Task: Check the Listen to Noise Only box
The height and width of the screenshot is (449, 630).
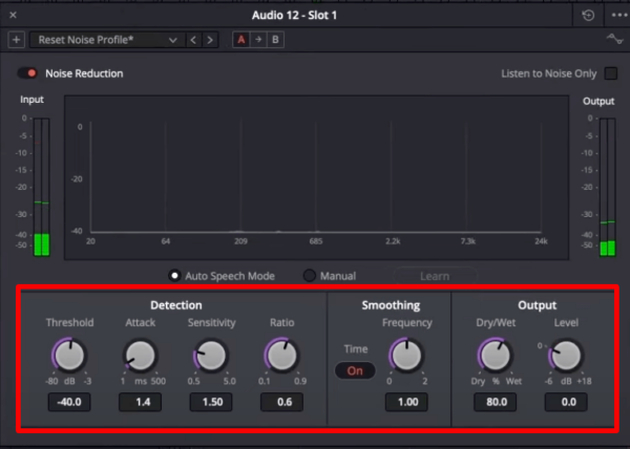Action: pos(610,74)
